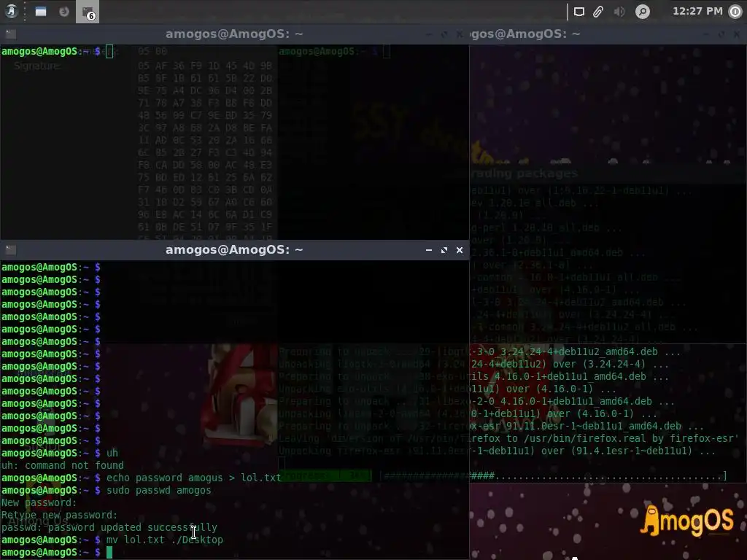Open the display settings tray icon
The width and height of the screenshot is (747, 560).
578,12
